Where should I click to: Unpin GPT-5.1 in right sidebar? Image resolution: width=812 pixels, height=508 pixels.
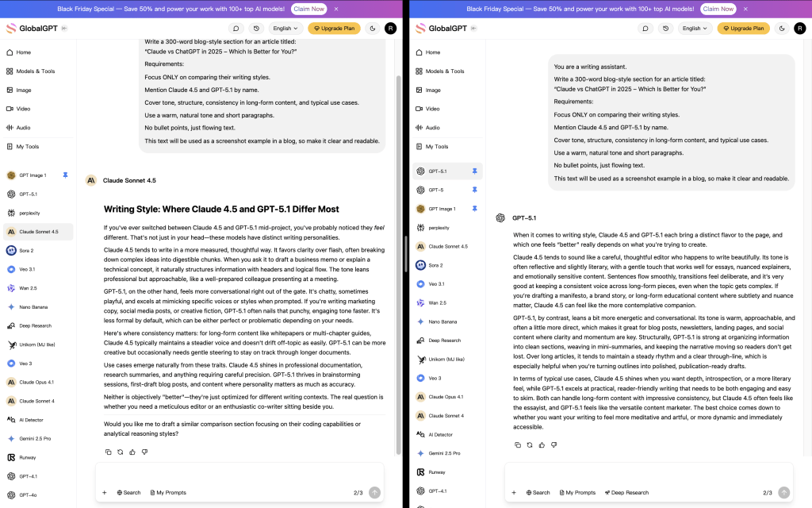pyautogui.click(x=474, y=171)
